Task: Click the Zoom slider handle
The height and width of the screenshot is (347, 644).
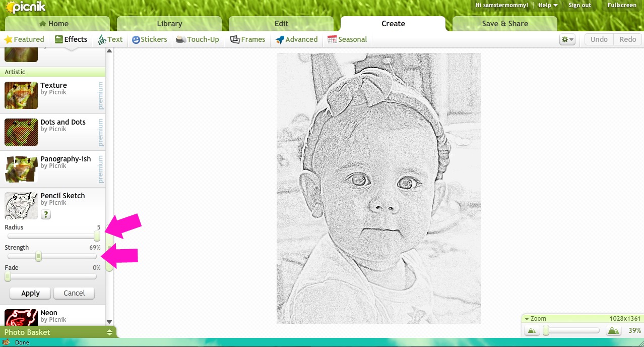Action: (x=546, y=331)
